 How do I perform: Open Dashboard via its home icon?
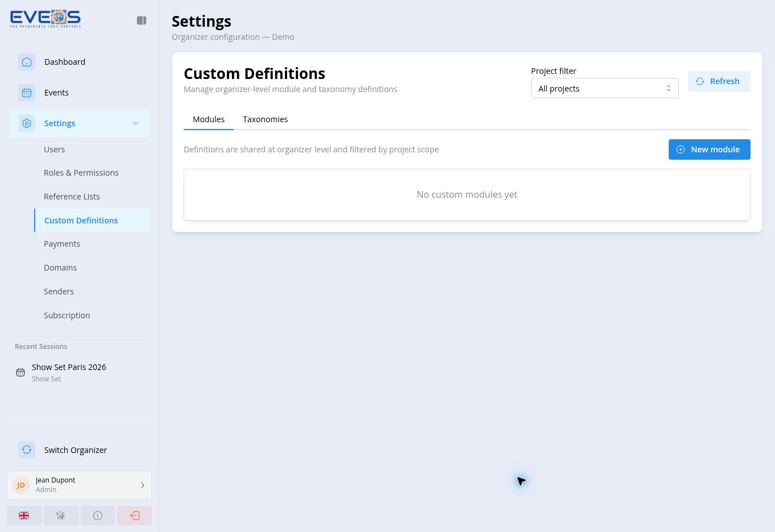27,62
